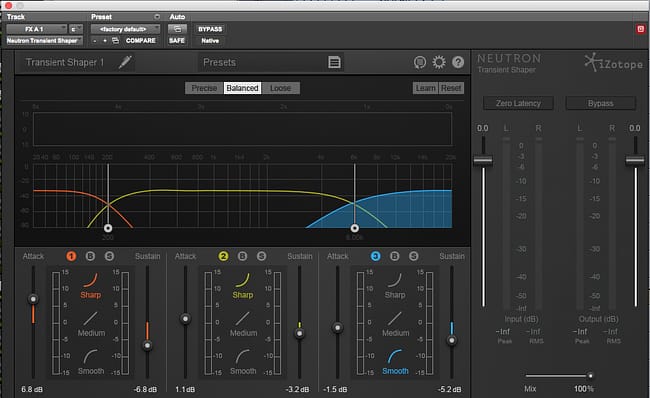This screenshot has height=398, width=650.
Task: Toggle the Pro Tools BYPASS button
Action: click(x=210, y=29)
